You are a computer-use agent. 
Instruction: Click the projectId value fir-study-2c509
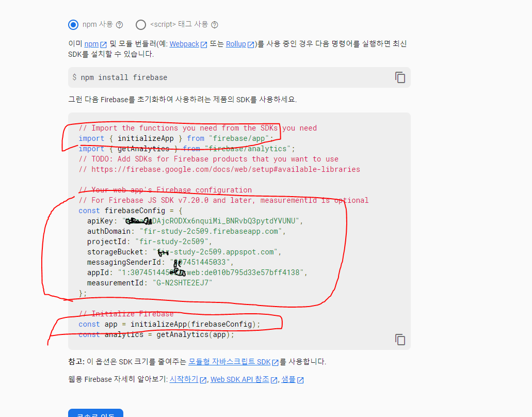coord(171,242)
